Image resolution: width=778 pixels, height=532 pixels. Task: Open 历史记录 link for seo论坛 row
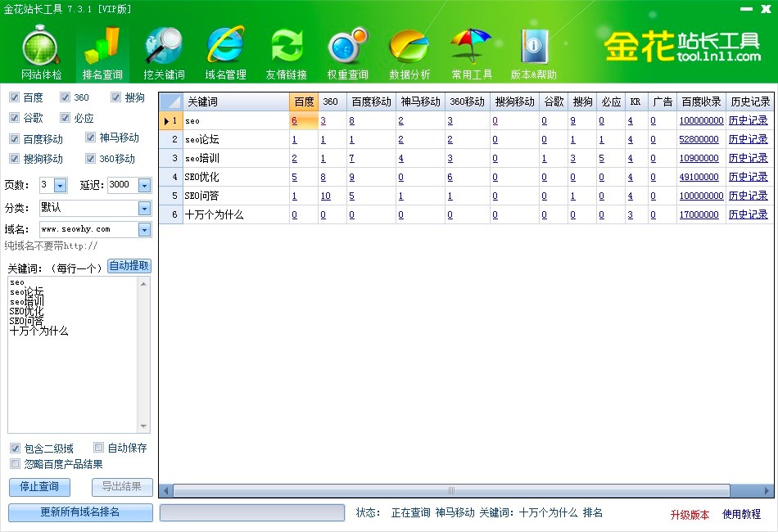[749, 139]
